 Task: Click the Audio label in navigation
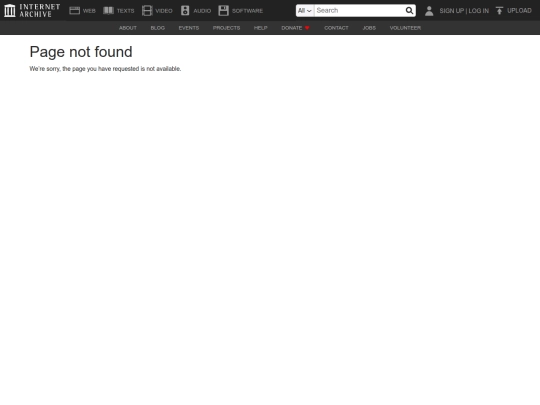(x=202, y=11)
